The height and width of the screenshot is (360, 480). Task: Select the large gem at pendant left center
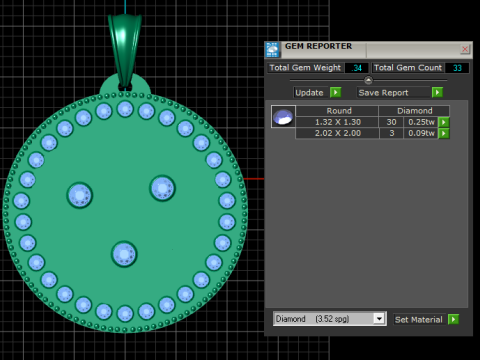pyautogui.click(x=80, y=195)
